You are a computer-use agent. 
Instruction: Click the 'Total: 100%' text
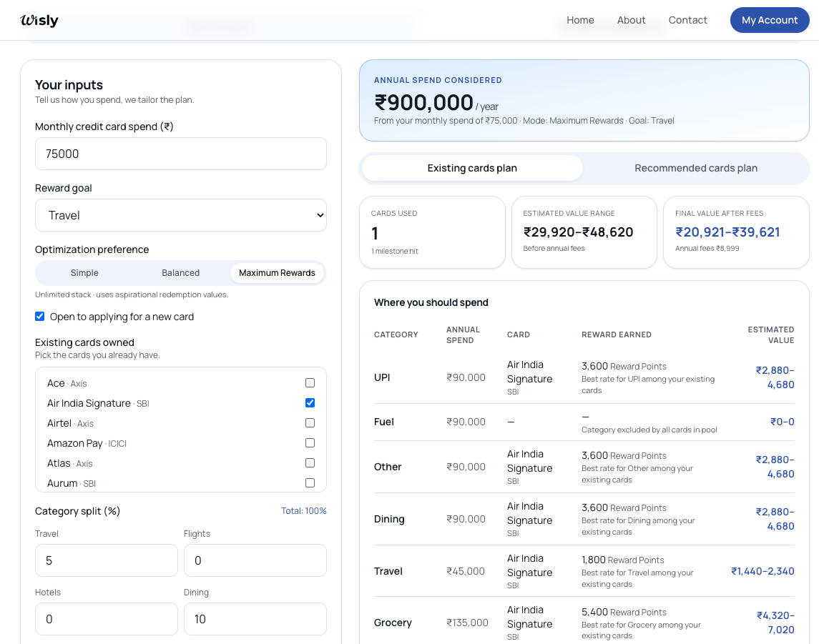click(x=304, y=511)
